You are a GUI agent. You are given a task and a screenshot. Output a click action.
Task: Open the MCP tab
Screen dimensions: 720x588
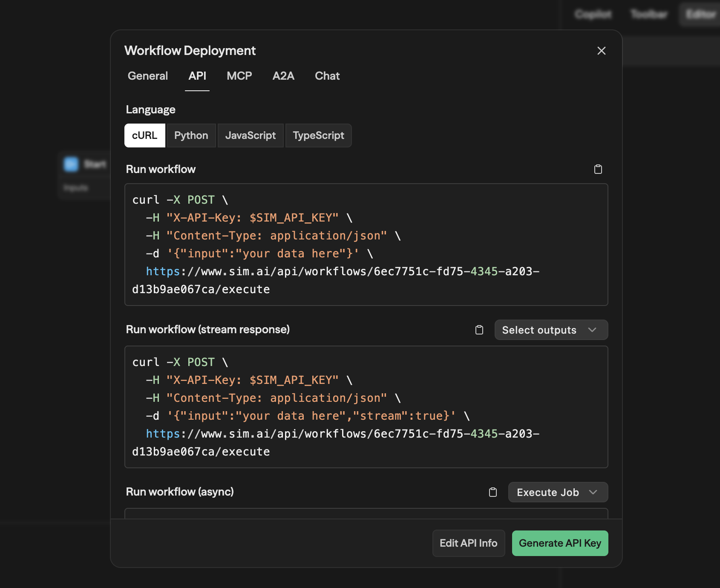coord(239,76)
